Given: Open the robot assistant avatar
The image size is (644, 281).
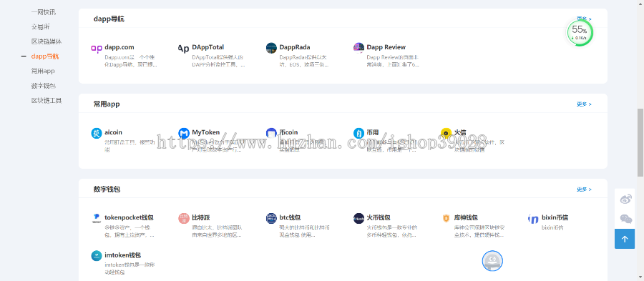Looking at the screenshot, I should click(492, 261).
